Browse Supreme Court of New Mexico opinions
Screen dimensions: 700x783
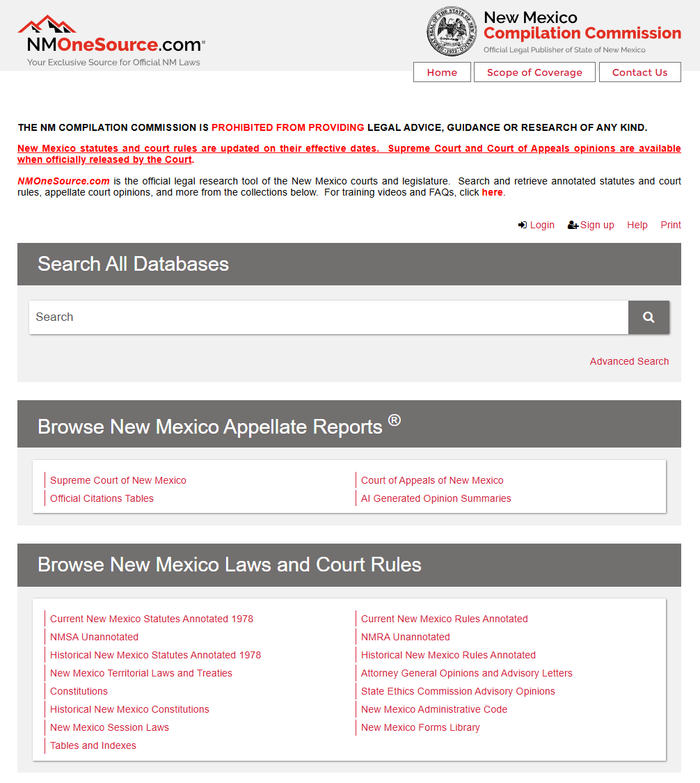(x=118, y=480)
